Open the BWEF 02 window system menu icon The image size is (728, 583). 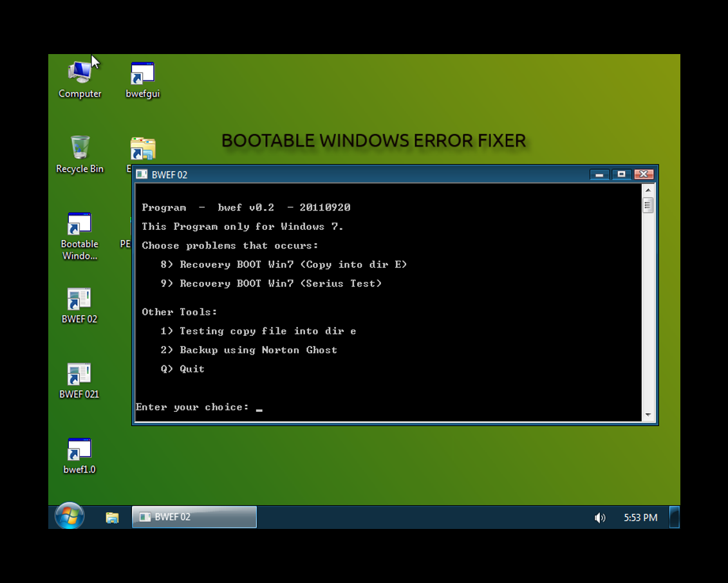coord(142,175)
